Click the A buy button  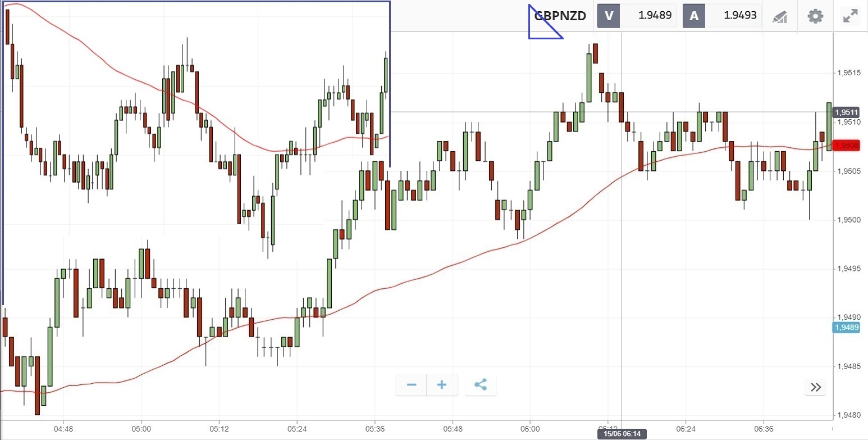[694, 16]
